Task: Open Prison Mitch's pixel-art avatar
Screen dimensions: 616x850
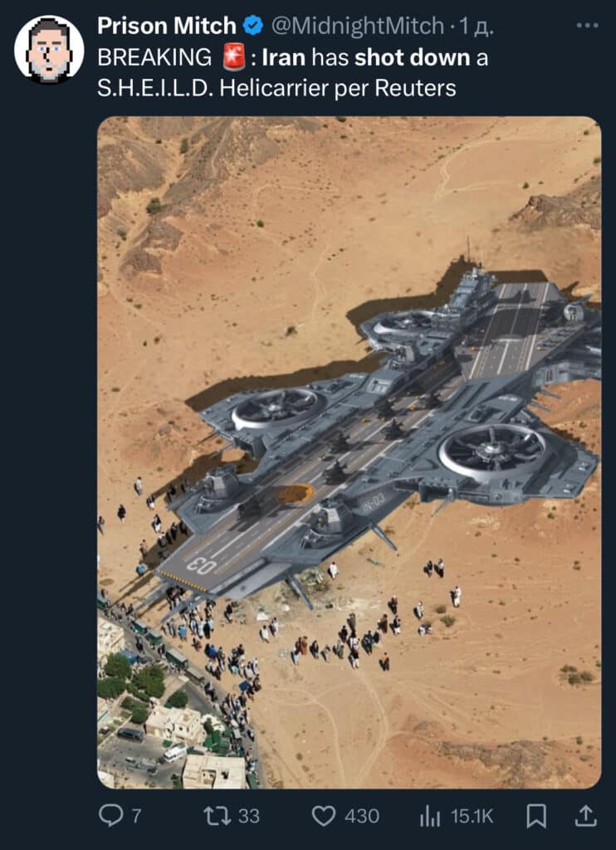Action: click(x=49, y=49)
